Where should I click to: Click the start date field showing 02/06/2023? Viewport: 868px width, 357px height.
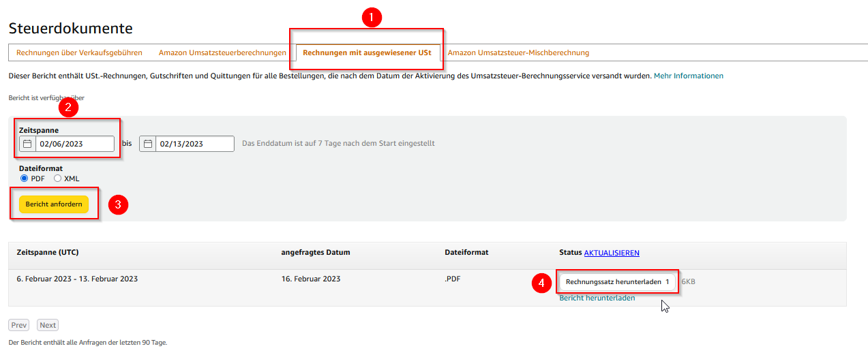pos(74,144)
